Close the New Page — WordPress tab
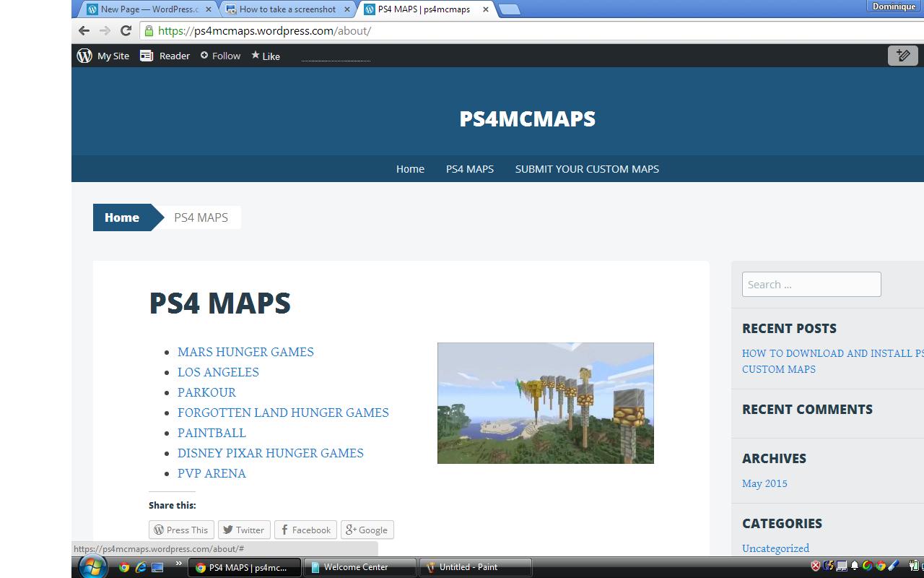Viewport: 924px width, 578px height. [x=209, y=9]
